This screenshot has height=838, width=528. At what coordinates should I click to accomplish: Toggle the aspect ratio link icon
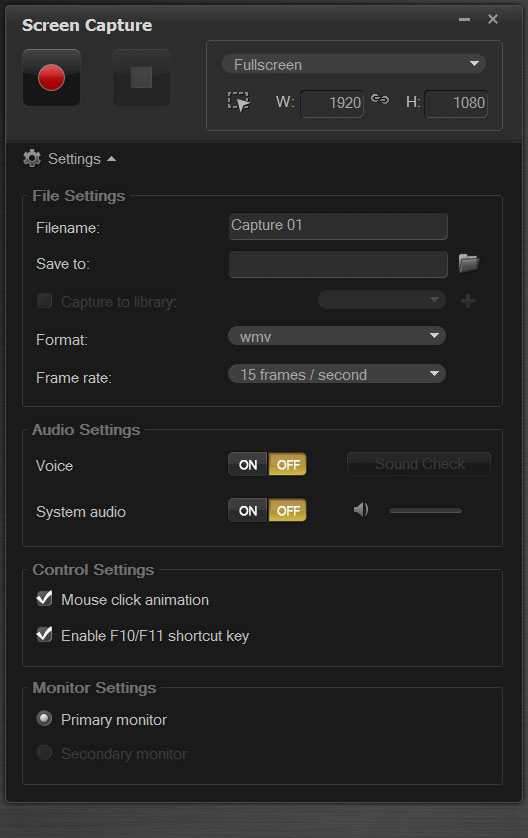(x=380, y=99)
